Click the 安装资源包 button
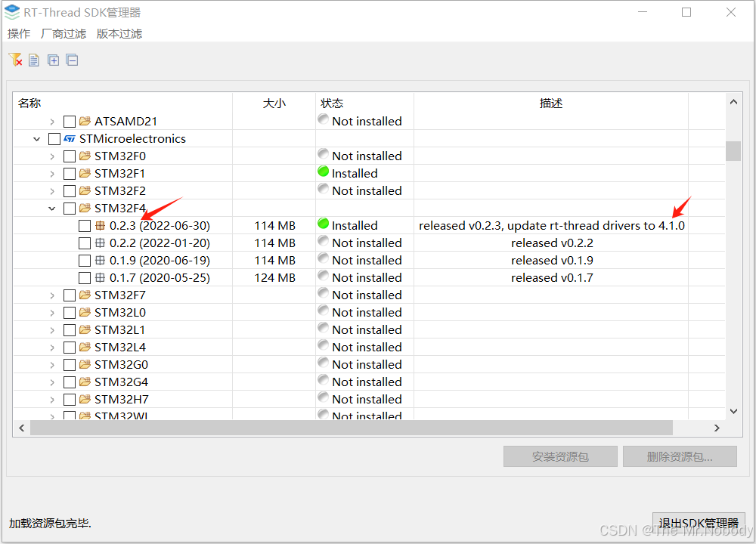756x544 pixels. (x=560, y=456)
